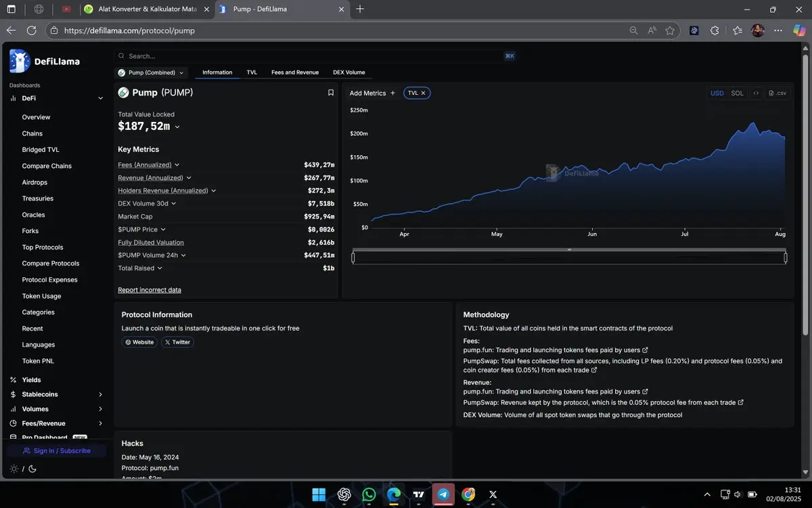Switch to Fees and Revenue tab
Image resolution: width=812 pixels, height=508 pixels.
coord(295,72)
